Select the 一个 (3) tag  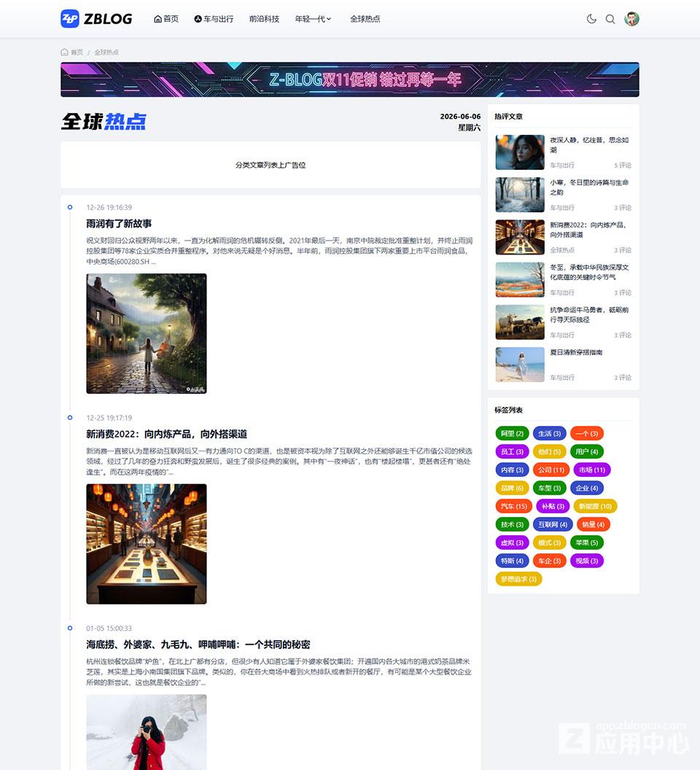tap(586, 434)
